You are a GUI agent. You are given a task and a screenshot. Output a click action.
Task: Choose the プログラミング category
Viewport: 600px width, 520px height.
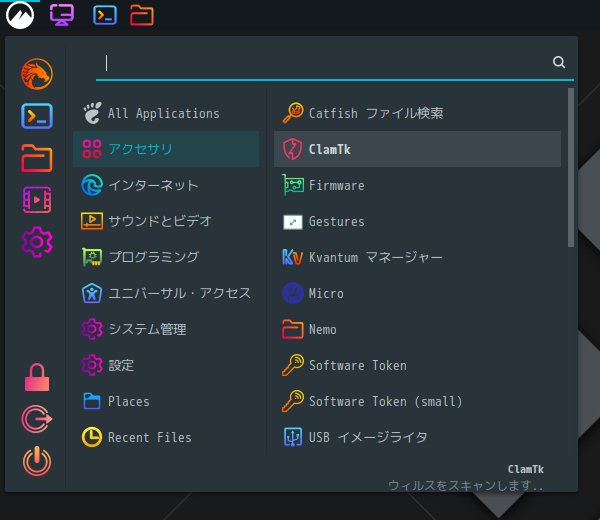click(x=166, y=257)
